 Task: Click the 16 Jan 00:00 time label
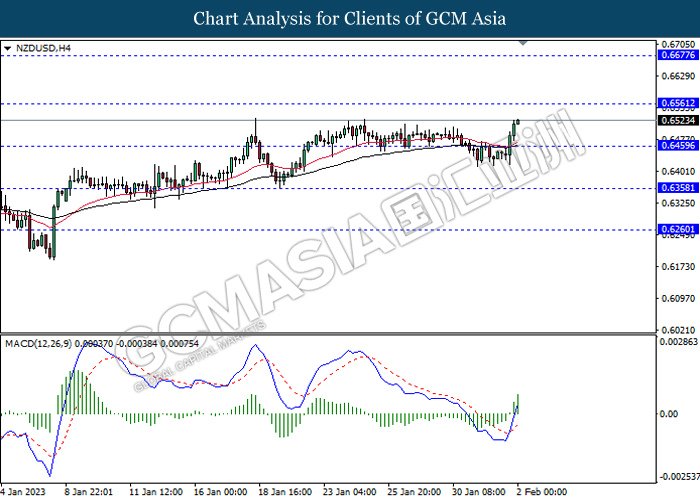221,492
